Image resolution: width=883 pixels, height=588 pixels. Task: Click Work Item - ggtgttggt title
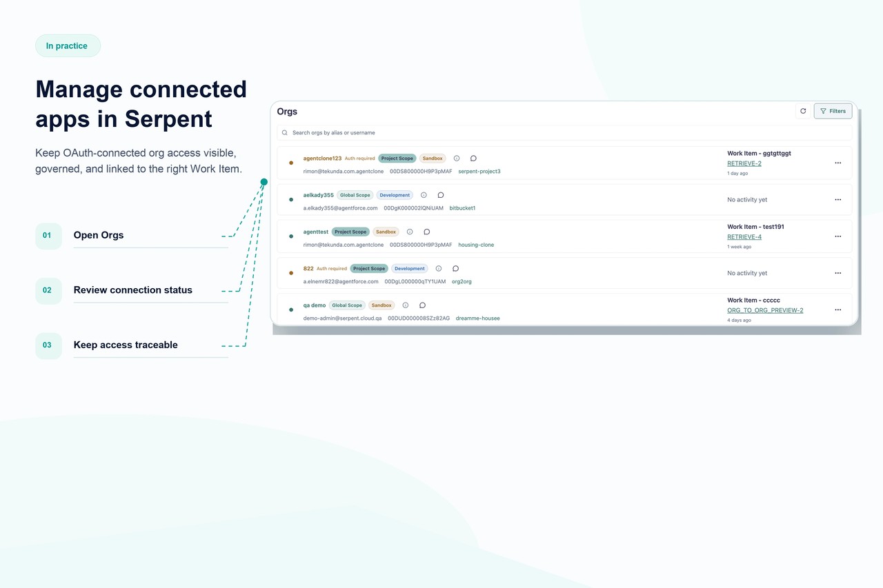click(x=759, y=153)
